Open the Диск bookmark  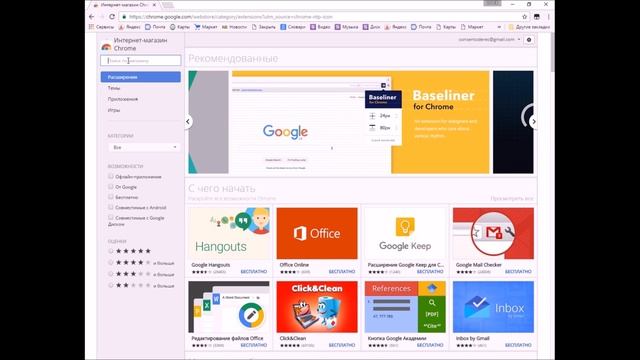(x=371, y=27)
